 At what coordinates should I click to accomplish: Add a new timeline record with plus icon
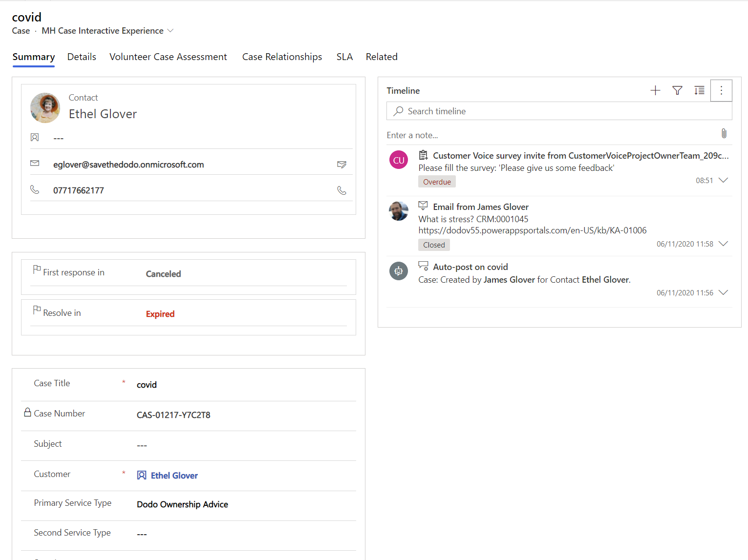click(655, 90)
